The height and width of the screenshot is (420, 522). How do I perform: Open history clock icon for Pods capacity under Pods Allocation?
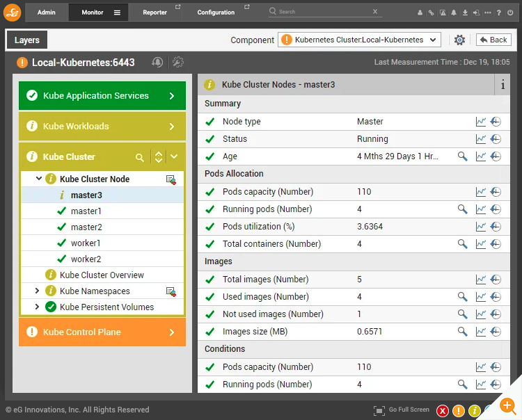pos(496,192)
